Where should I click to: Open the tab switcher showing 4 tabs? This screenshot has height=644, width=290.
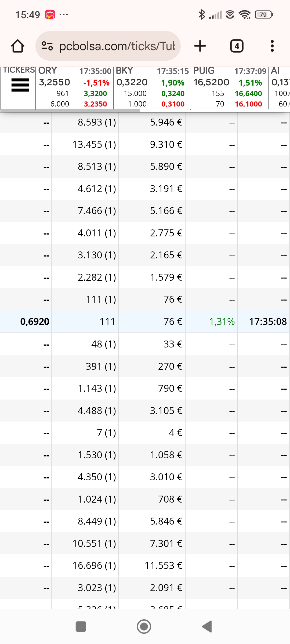click(237, 46)
